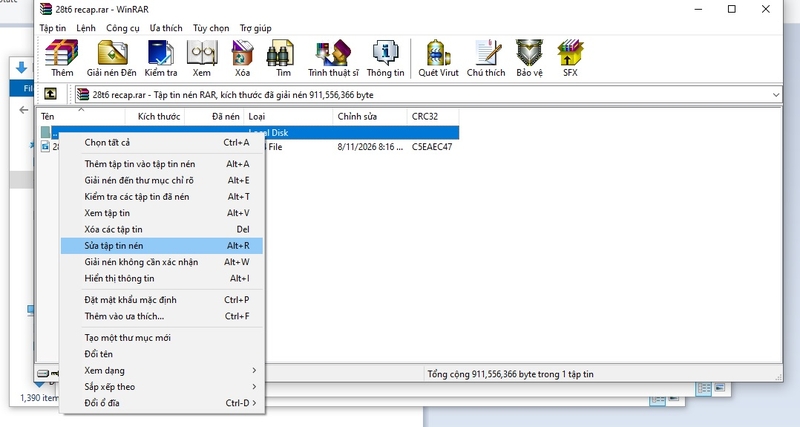Sort by the Kích thước column header

155,116
